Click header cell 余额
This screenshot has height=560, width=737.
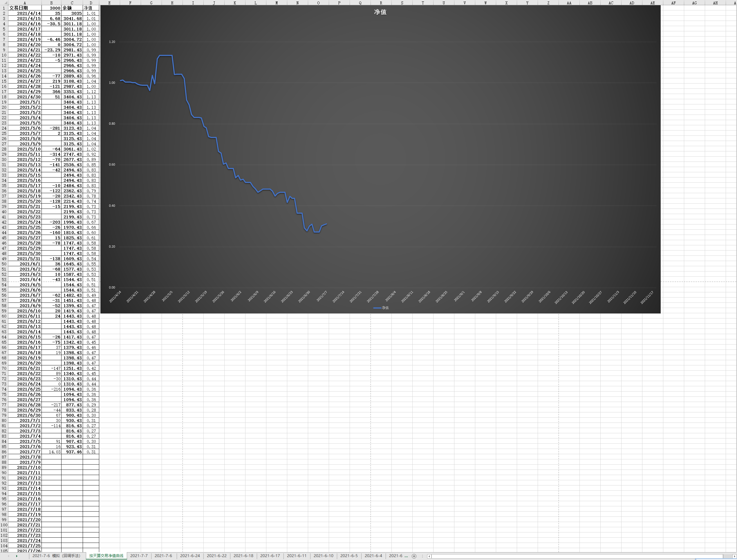click(x=72, y=8)
